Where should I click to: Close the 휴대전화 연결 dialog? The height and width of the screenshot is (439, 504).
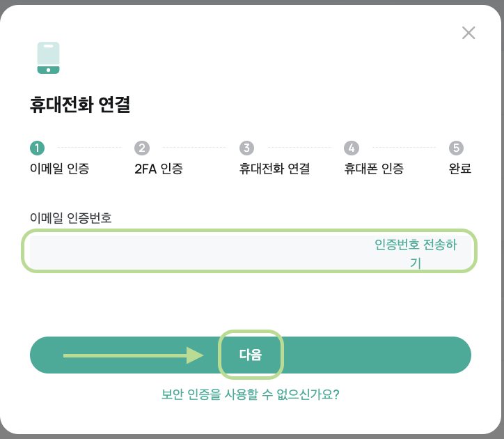468,33
